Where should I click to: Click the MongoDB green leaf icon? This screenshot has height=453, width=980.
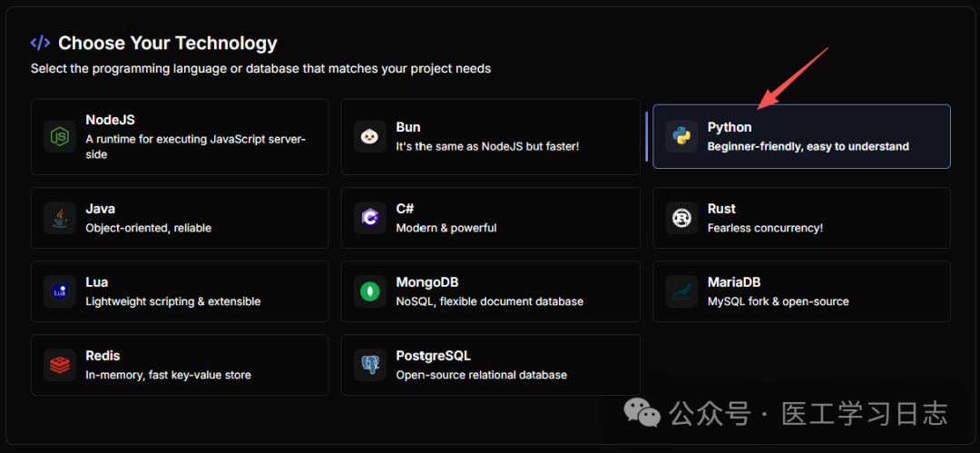(370, 291)
